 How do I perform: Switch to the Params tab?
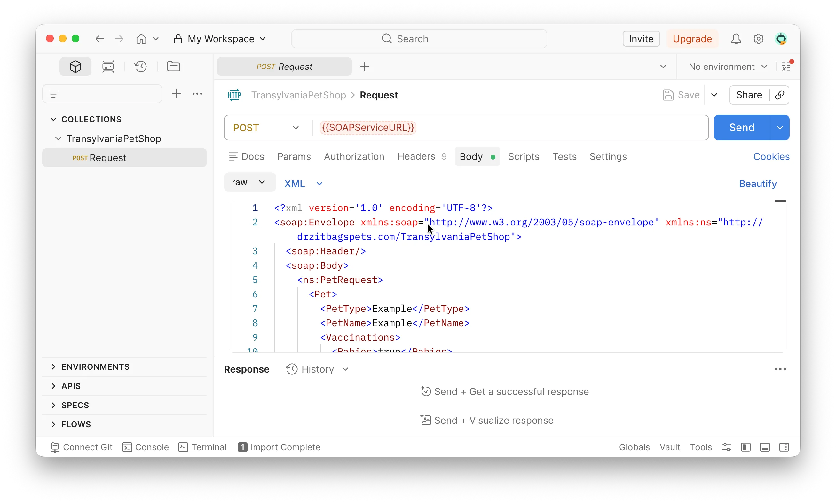pos(294,156)
